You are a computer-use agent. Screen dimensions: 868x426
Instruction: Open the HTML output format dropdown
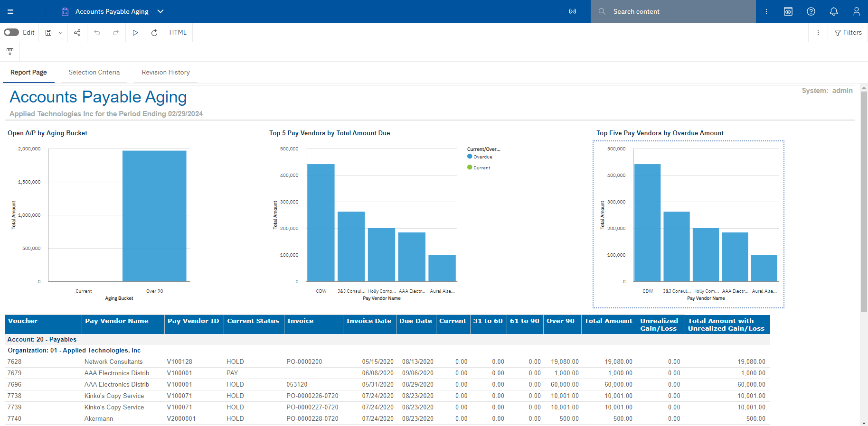(178, 33)
